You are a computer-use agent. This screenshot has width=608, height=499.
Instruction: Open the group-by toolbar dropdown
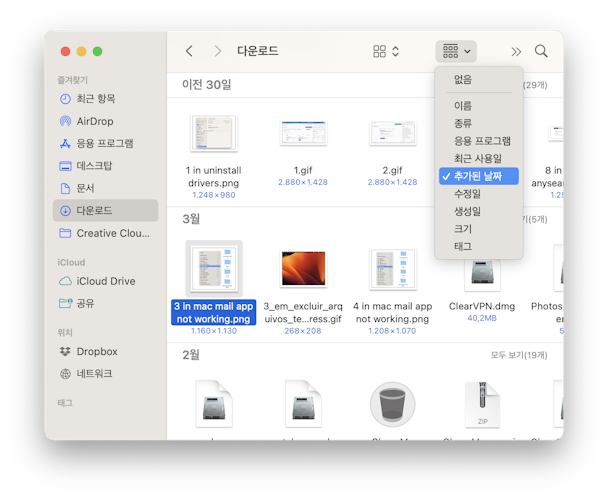(456, 51)
